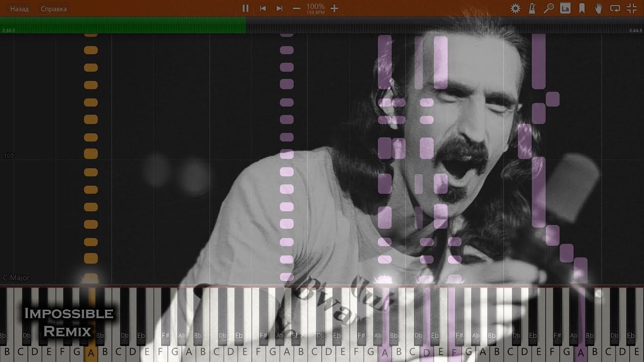Decrease playback speed with the minus button

tap(296, 9)
